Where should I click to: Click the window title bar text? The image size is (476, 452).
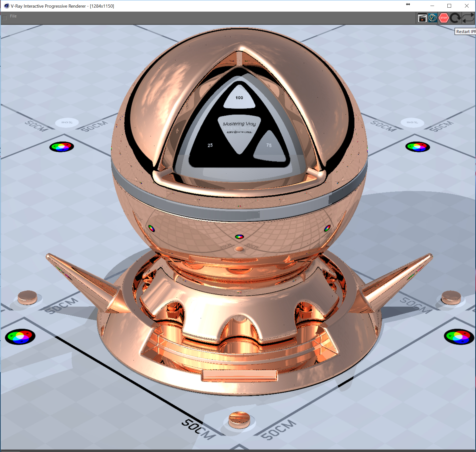(x=62, y=6)
